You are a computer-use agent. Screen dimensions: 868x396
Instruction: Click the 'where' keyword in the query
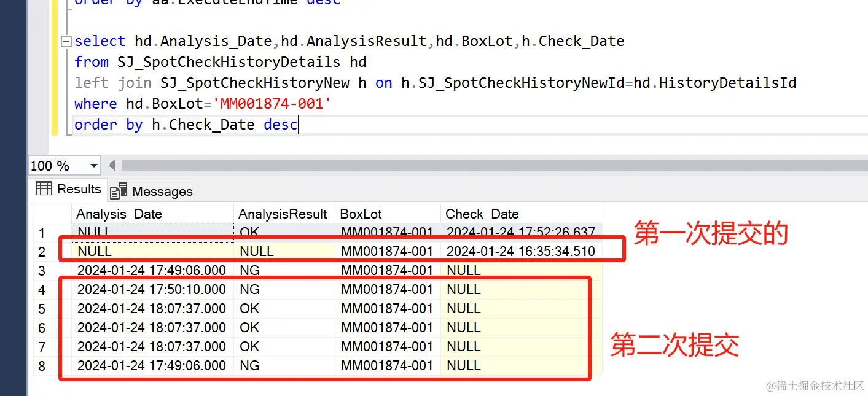click(96, 104)
